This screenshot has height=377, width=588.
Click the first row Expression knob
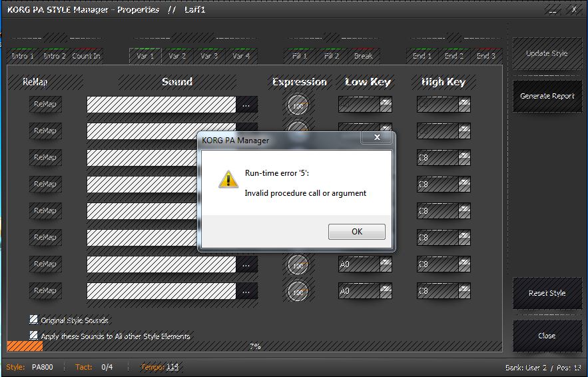point(298,105)
